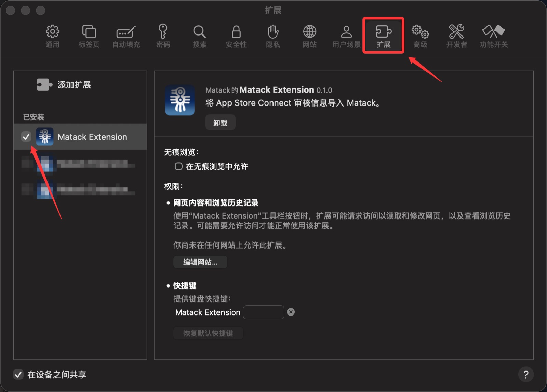Select Matack Extension in installed list
This screenshot has height=392, width=547.
80,137
